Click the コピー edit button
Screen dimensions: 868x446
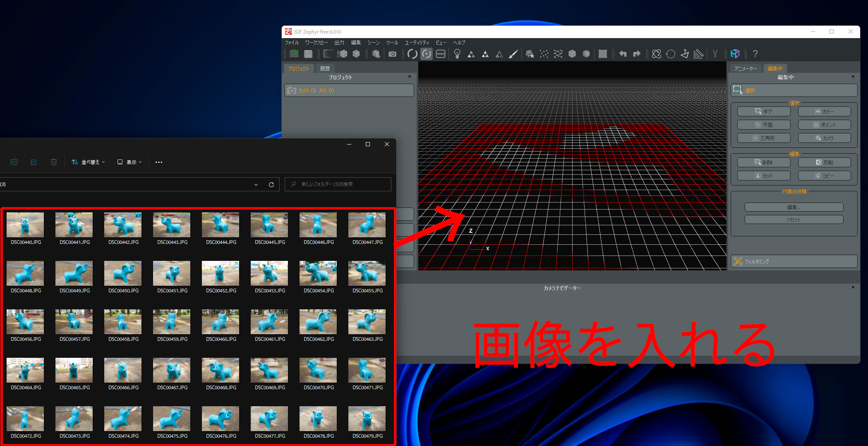(x=825, y=176)
